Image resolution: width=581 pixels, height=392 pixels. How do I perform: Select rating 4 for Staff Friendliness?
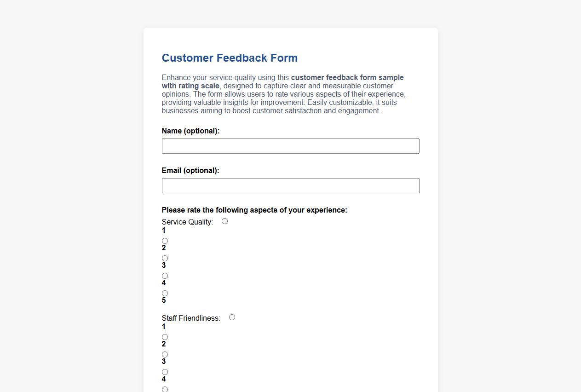click(x=165, y=372)
